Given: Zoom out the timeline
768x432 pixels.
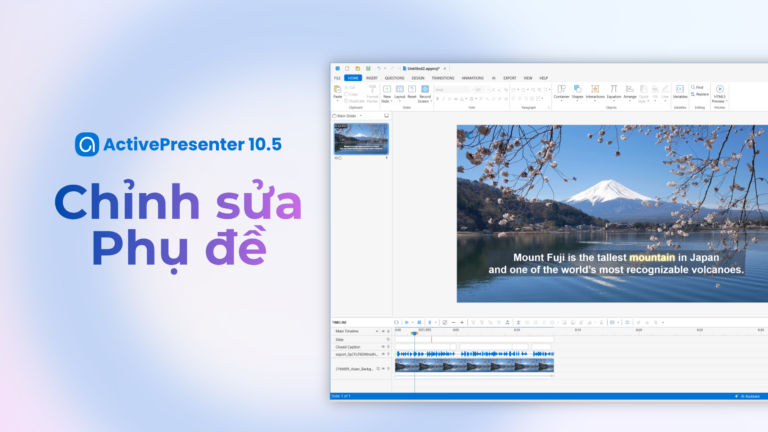Looking at the screenshot, I should [x=453, y=322].
